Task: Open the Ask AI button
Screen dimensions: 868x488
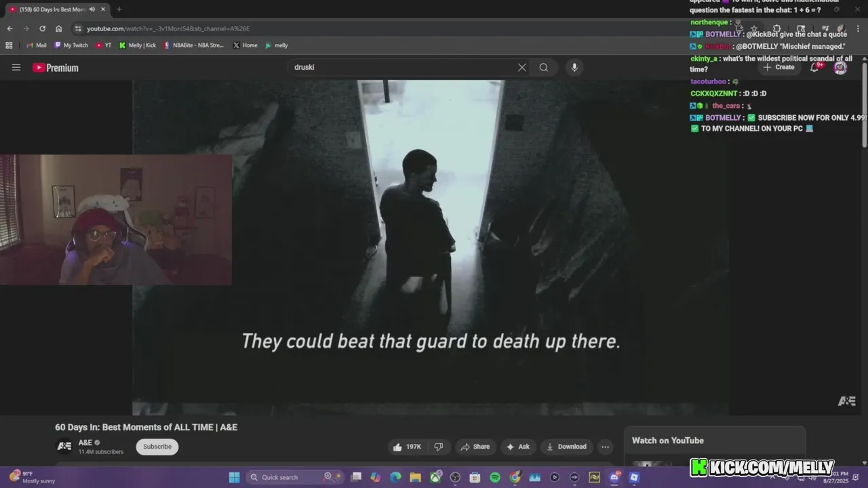Action: click(x=517, y=447)
